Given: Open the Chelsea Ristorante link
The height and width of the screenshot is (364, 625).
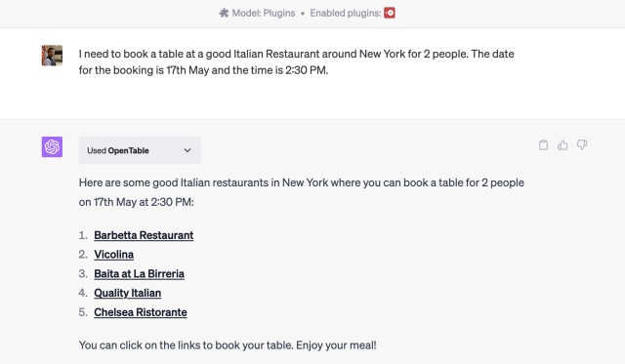Looking at the screenshot, I should click(x=141, y=312).
